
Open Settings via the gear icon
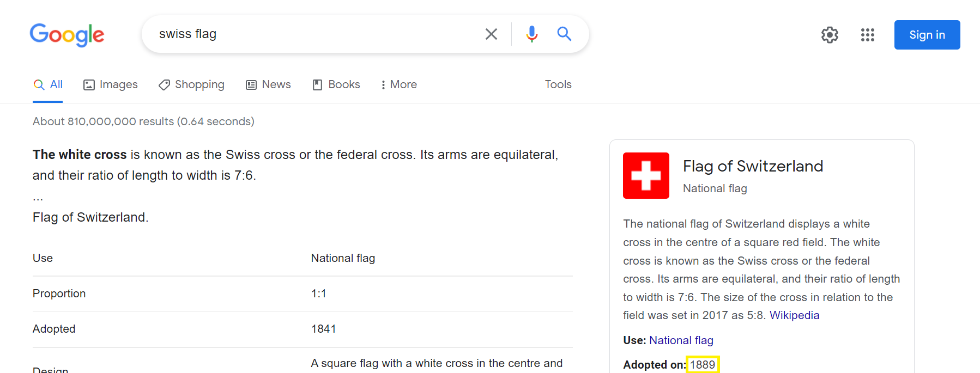pyautogui.click(x=830, y=35)
